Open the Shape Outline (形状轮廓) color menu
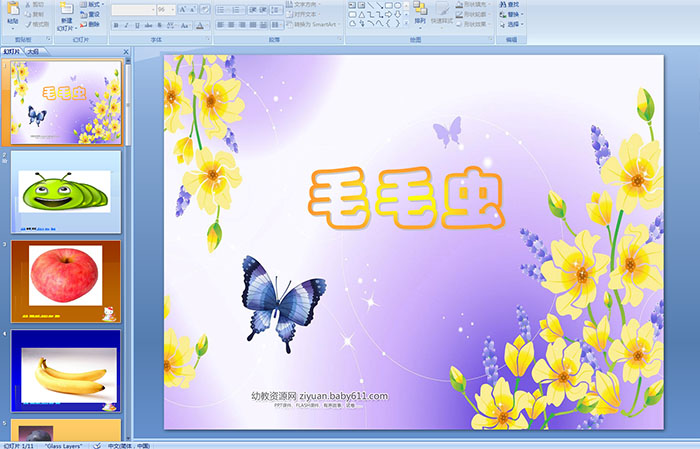 click(x=474, y=14)
